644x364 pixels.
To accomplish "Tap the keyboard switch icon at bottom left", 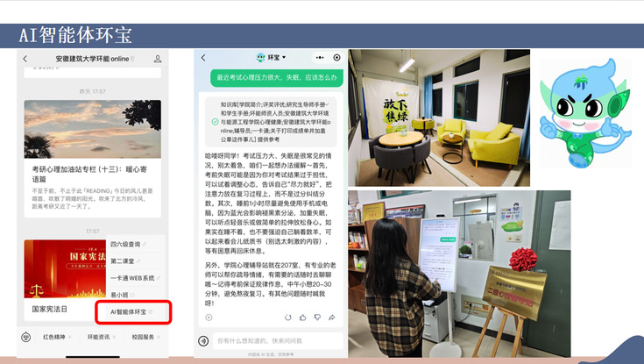I will tap(25, 337).
